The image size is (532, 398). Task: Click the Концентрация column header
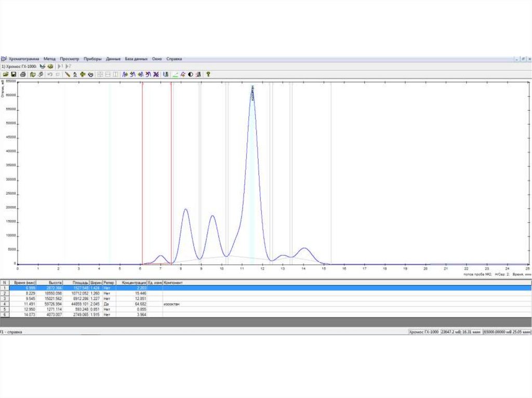pos(132,282)
